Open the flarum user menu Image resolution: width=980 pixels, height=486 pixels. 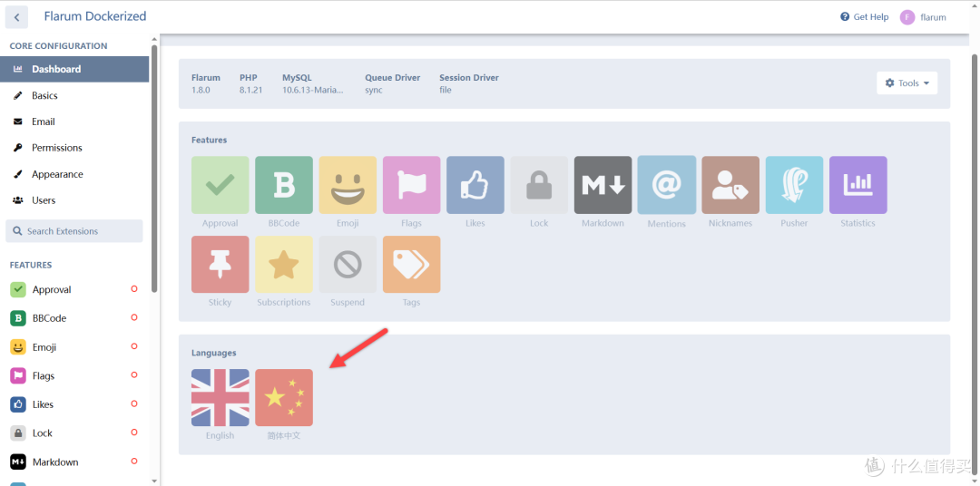click(x=923, y=17)
